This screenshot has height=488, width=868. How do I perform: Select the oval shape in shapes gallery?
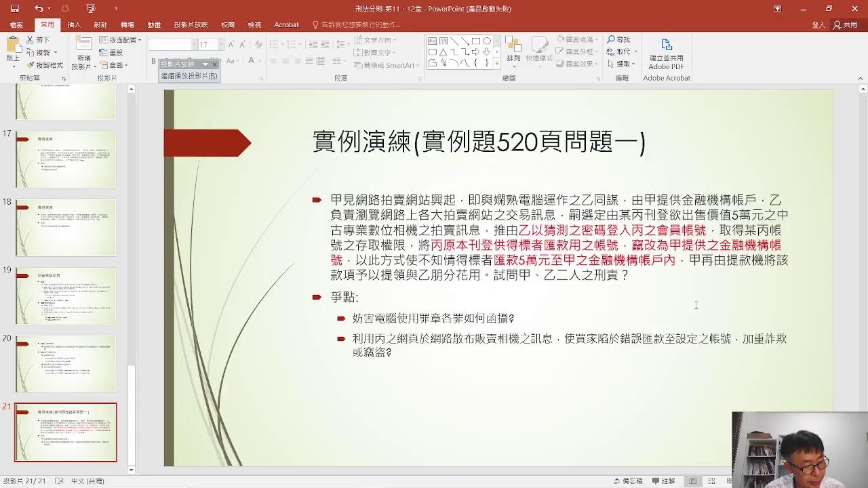tap(487, 41)
